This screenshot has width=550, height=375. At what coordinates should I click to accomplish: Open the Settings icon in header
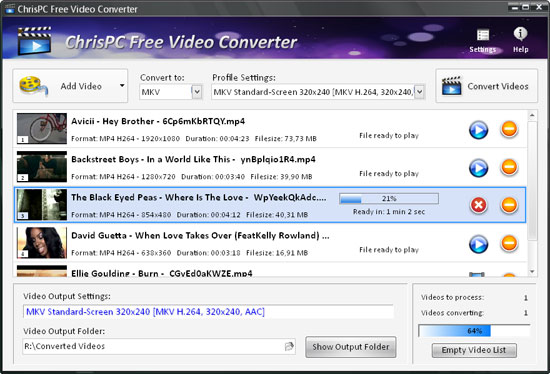pyautogui.click(x=483, y=40)
